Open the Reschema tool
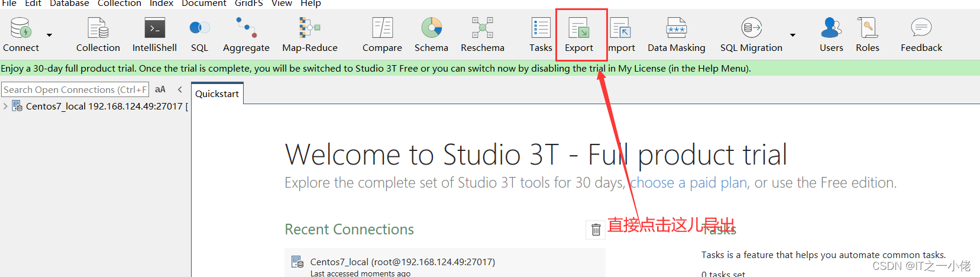 [x=483, y=34]
